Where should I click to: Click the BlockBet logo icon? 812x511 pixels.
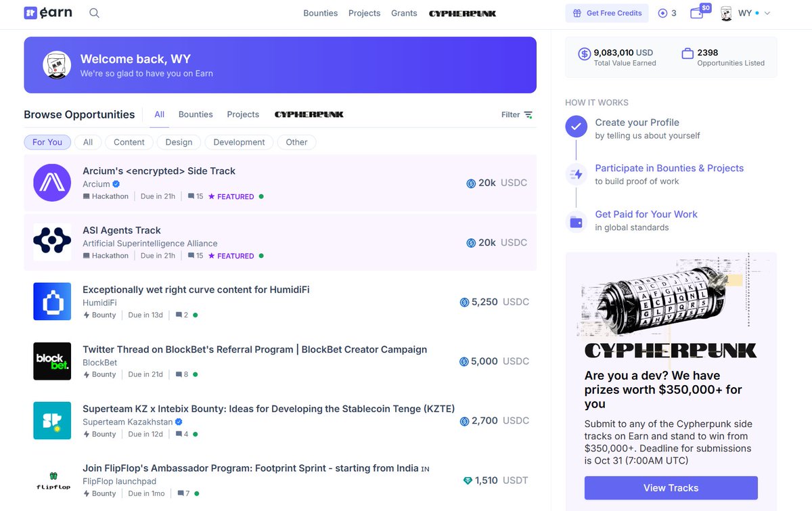52,361
